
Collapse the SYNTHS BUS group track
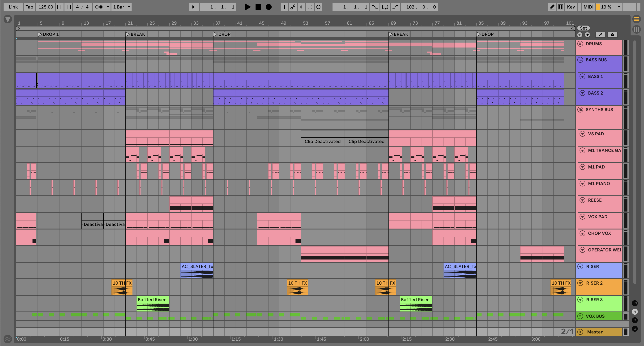click(x=580, y=110)
